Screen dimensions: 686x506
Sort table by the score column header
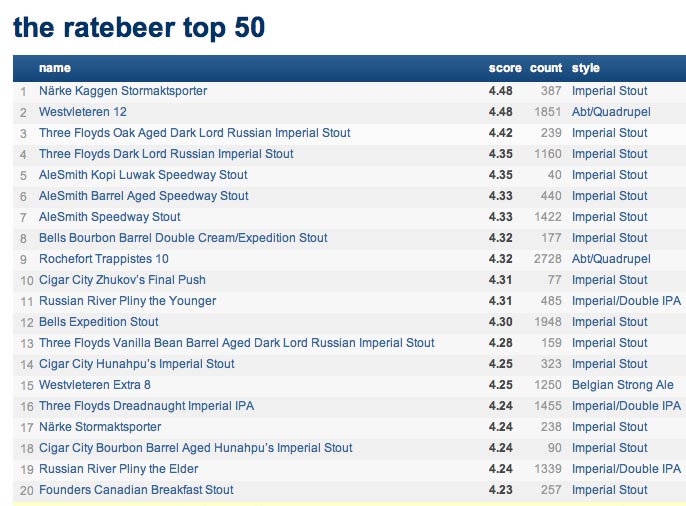[x=505, y=68]
